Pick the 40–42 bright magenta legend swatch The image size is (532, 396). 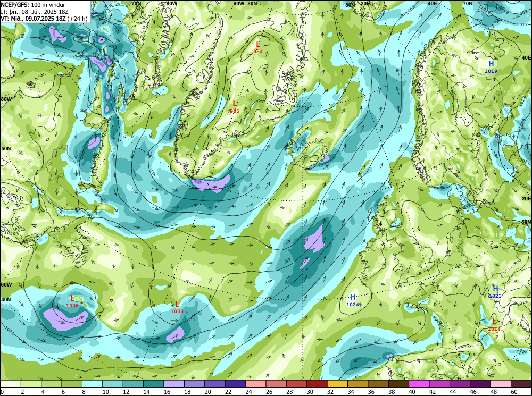(419, 384)
